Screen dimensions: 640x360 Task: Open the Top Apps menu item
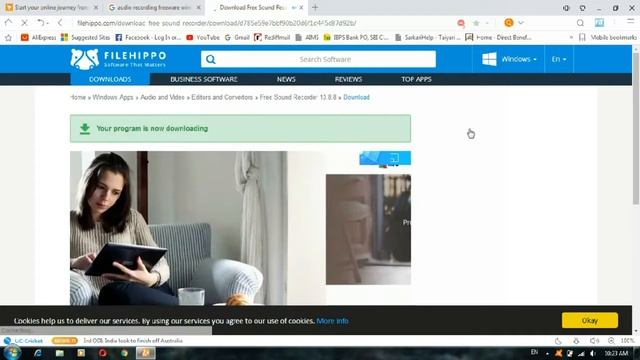(x=416, y=79)
